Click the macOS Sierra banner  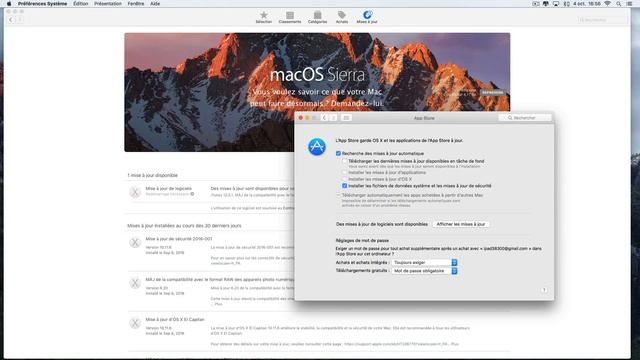pos(317,92)
